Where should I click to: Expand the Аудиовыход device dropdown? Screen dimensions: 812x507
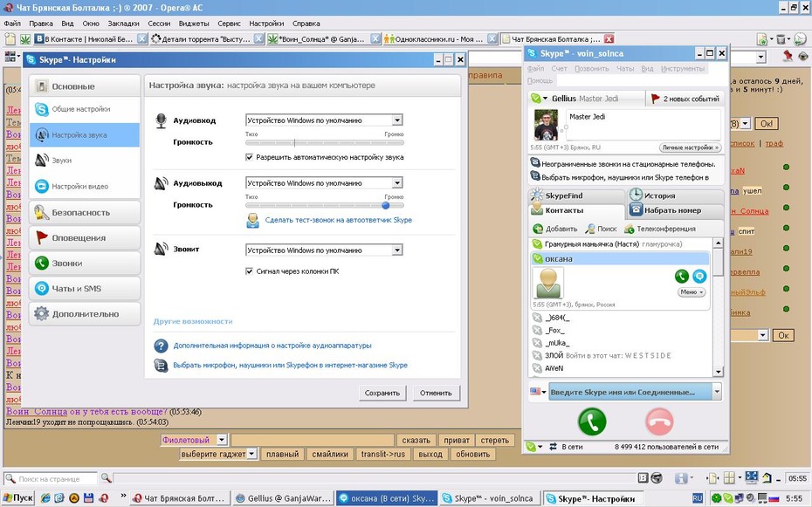(397, 183)
